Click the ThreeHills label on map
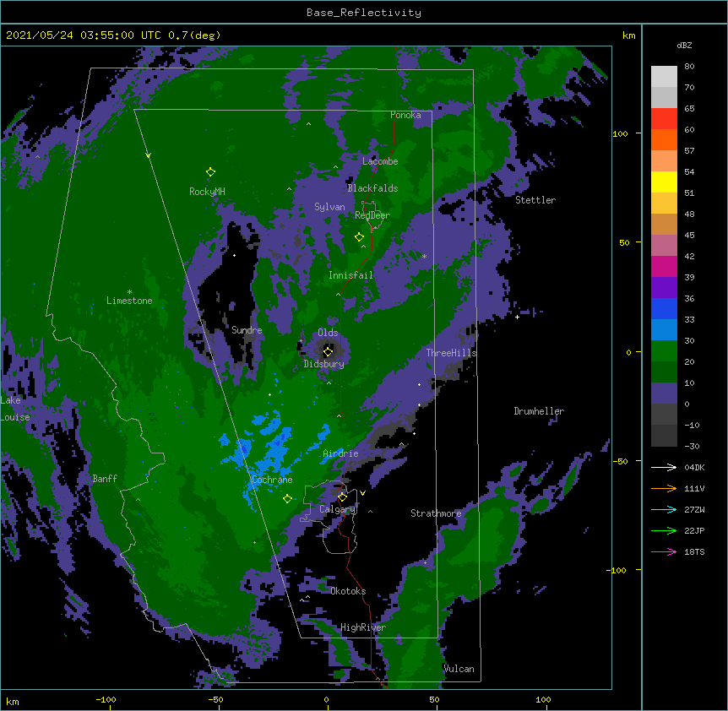The height and width of the screenshot is (711, 728). [451, 353]
